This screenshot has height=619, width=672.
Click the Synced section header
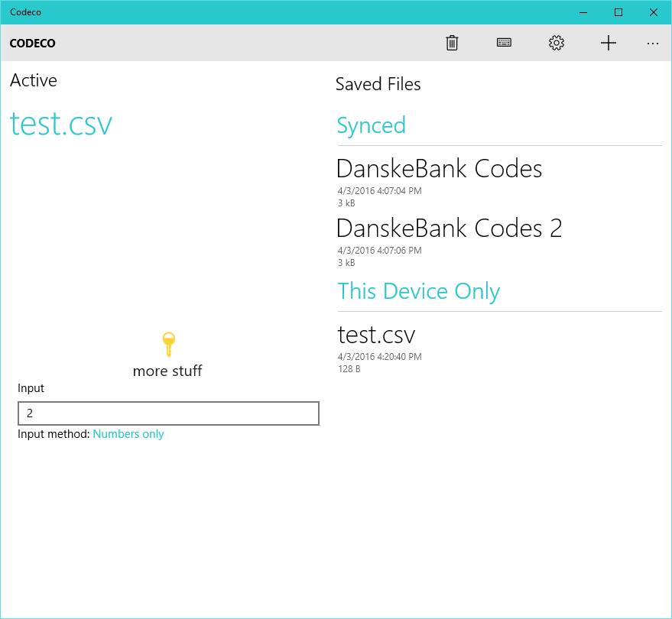(x=371, y=125)
